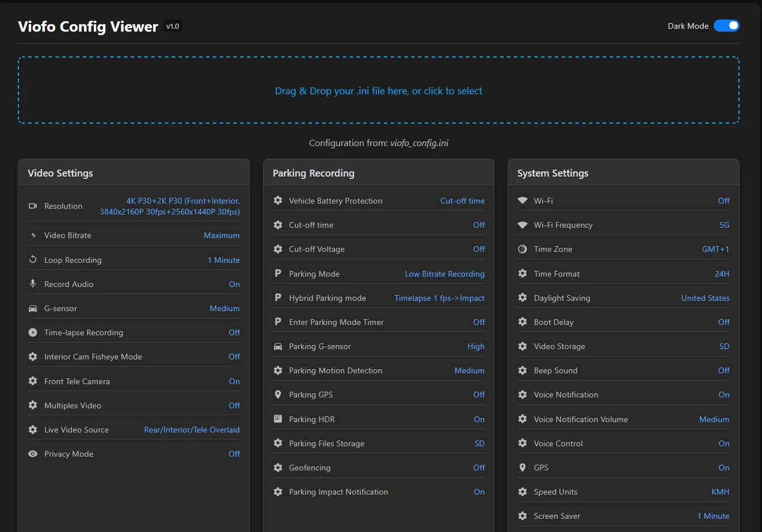The height and width of the screenshot is (532, 762).
Task: Click the 'Maximum' Video Bitrate value
Action: tap(222, 235)
